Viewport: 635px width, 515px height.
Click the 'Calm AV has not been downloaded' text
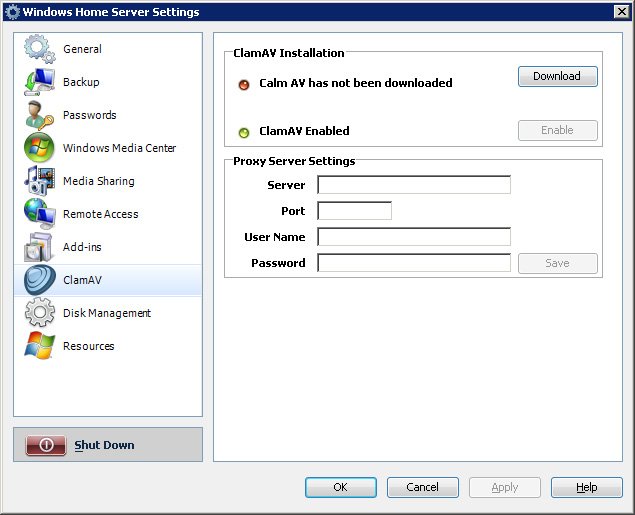(x=356, y=83)
